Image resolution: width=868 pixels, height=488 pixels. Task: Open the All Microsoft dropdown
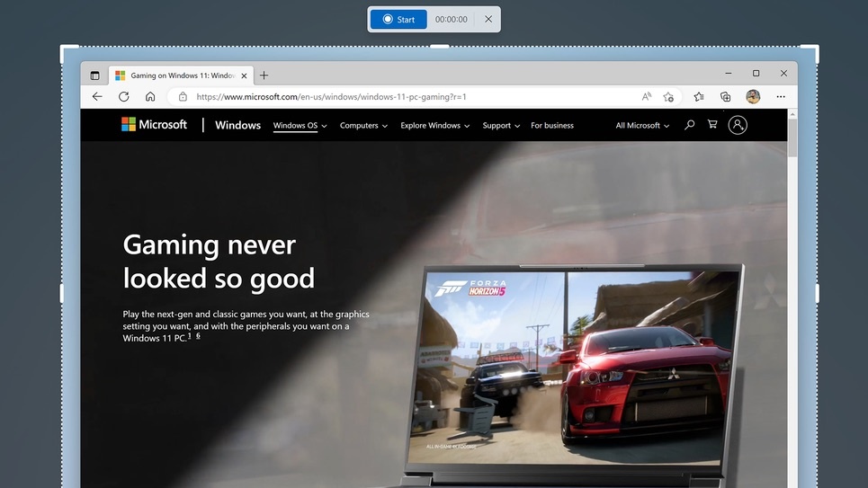(x=642, y=126)
